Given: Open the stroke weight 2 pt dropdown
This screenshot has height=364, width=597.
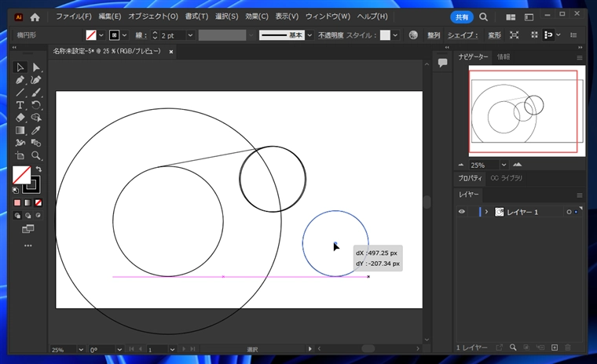Looking at the screenshot, I should (x=190, y=35).
